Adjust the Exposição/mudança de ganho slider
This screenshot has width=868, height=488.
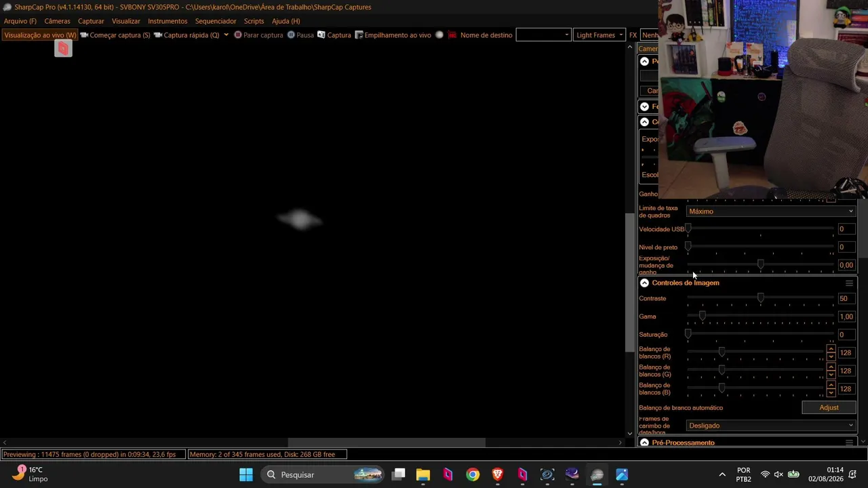pyautogui.click(x=760, y=264)
